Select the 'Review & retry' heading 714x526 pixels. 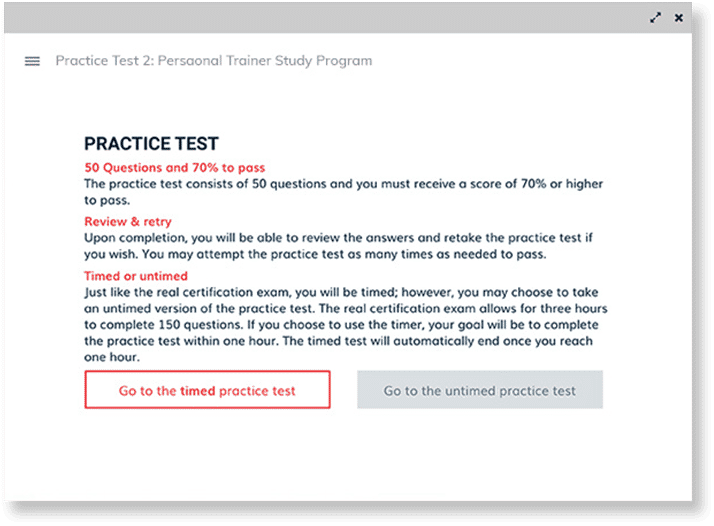[x=128, y=221]
